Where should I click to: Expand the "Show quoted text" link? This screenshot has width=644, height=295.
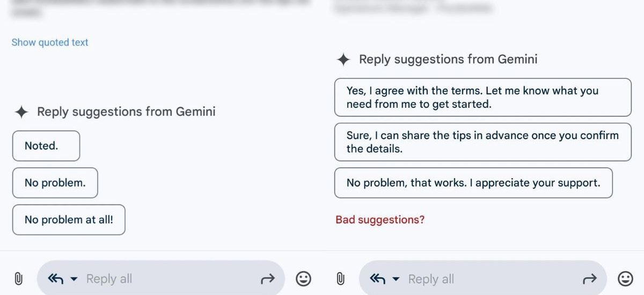click(50, 42)
